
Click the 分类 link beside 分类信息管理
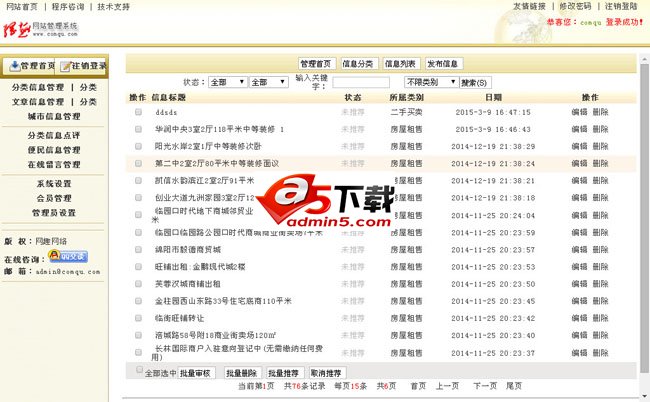(x=88, y=87)
